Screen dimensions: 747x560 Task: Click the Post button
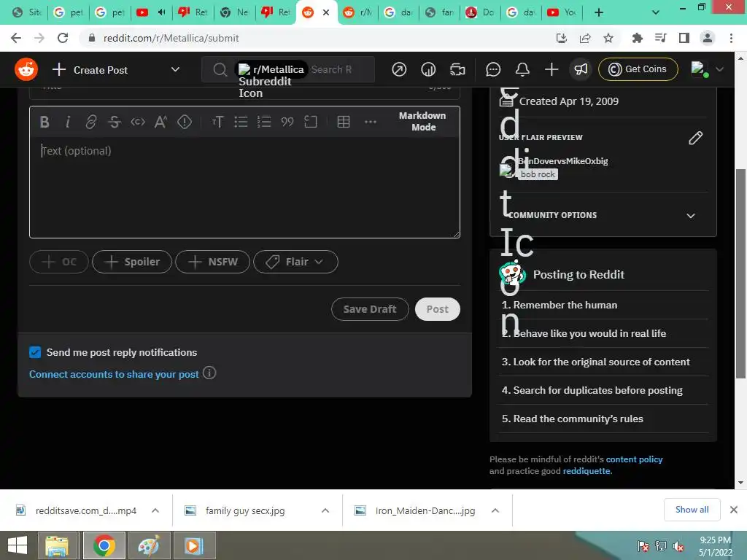pos(438,309)
